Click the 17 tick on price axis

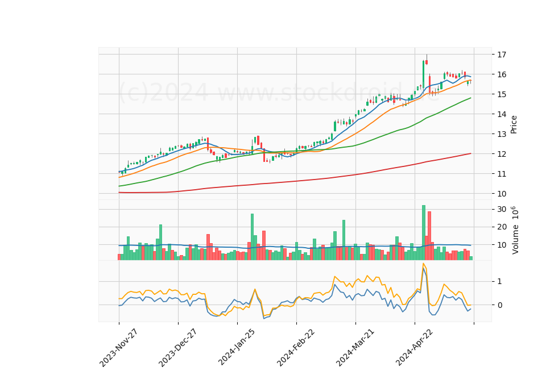pyautogui.click(x=502, y=55)
